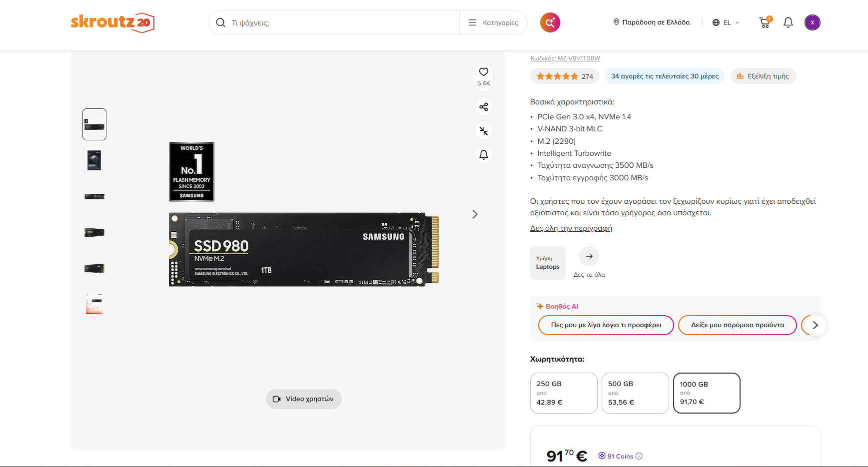
Task: Open the Κατηγορίες categories menu
Action: point(493,22)
